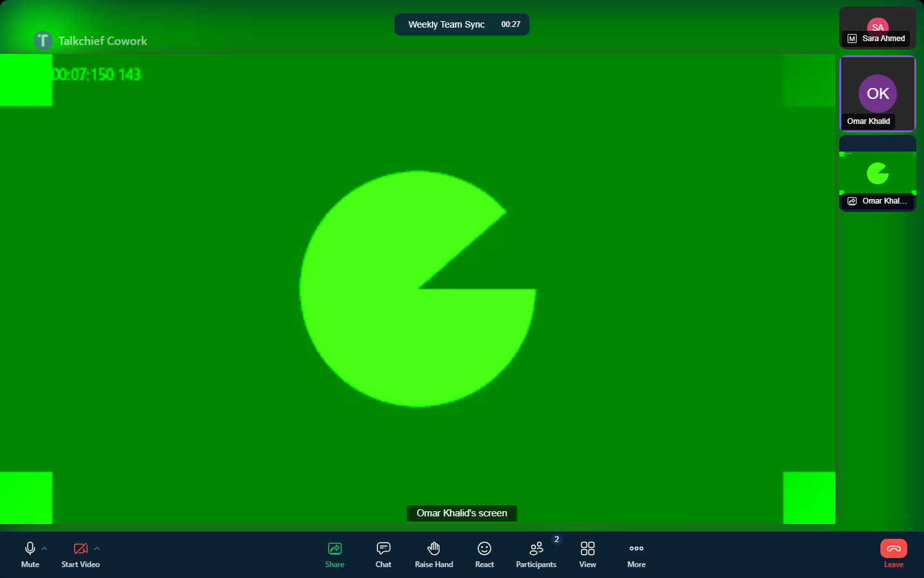Image resolution: width=924 pixels, height=578 pixels.
Task: Click the M badge icon on Sara Ahmed tile
Action: pos(852,39)
